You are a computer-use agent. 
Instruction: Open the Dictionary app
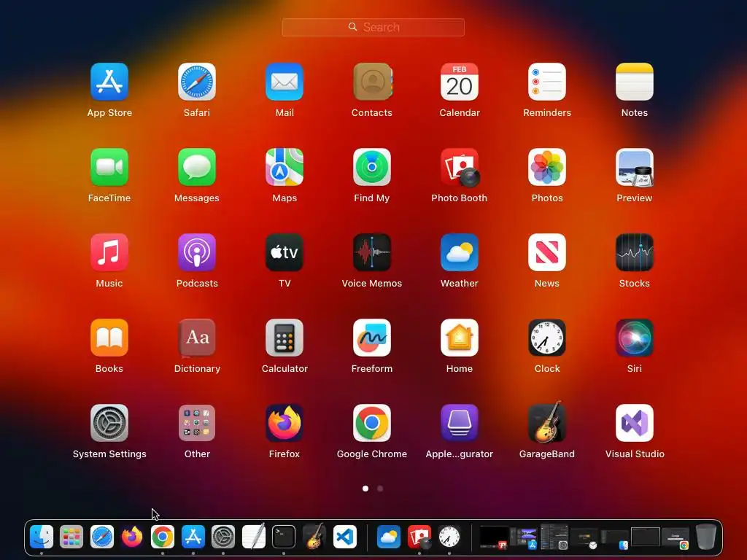[x=197, y=337]
